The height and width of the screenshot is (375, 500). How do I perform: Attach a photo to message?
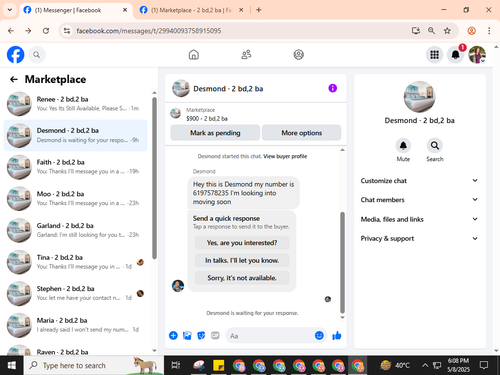(187, 335)
